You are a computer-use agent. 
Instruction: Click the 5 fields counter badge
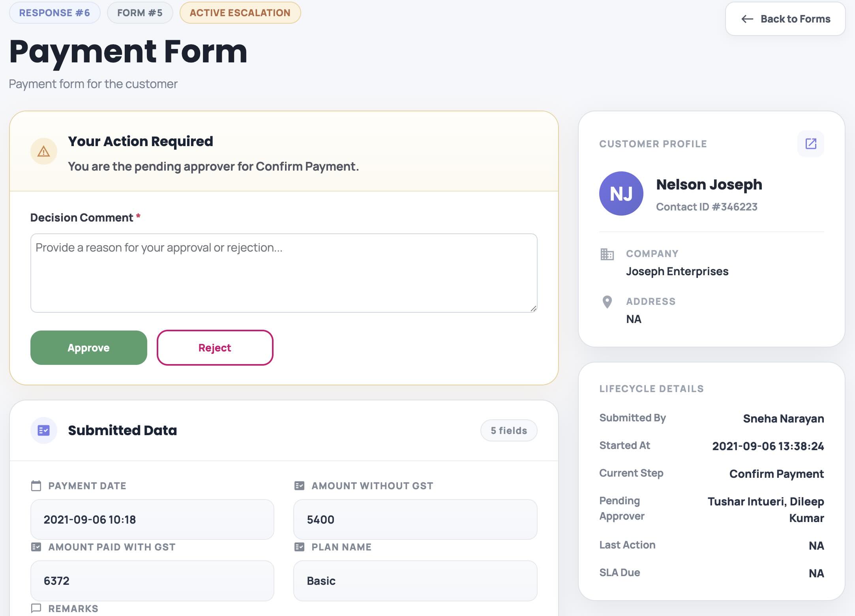coord(508,430)
